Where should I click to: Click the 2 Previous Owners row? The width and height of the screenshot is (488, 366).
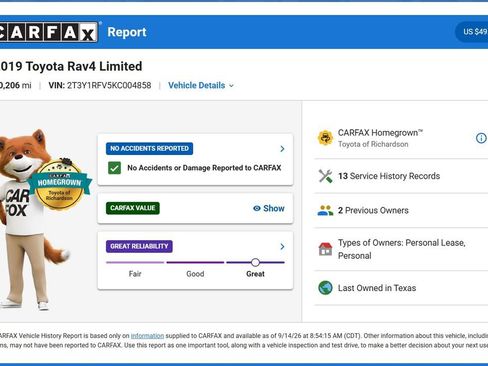pos(401,210)
